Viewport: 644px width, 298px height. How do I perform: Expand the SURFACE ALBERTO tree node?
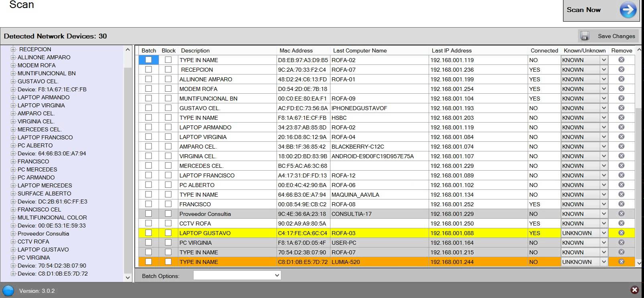[x=13, y=193]
